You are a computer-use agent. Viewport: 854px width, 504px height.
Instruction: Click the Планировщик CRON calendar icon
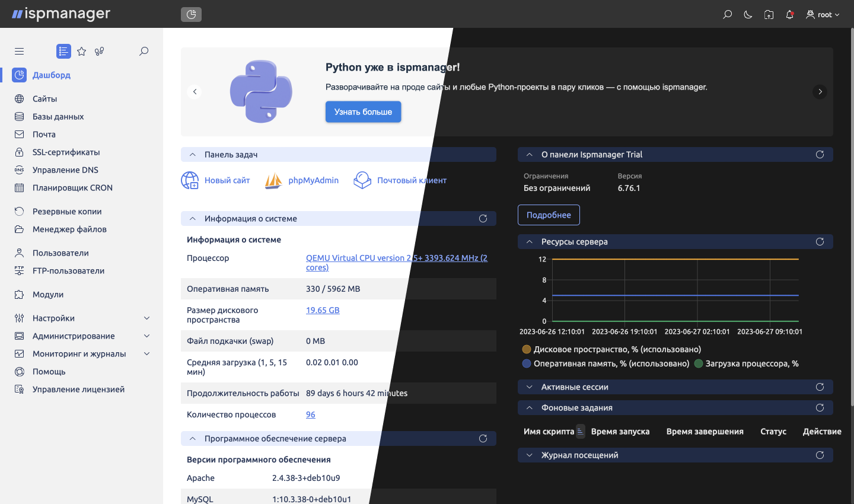[20, 188]
